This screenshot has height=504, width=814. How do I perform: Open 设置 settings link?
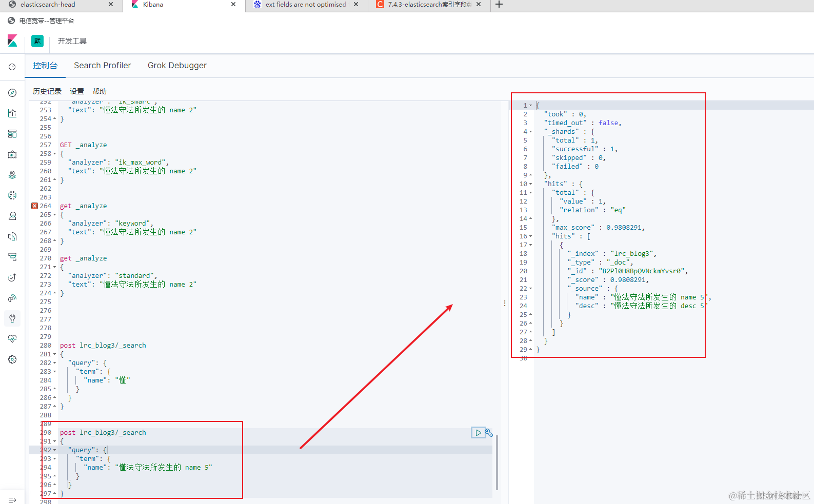(77, 91)
